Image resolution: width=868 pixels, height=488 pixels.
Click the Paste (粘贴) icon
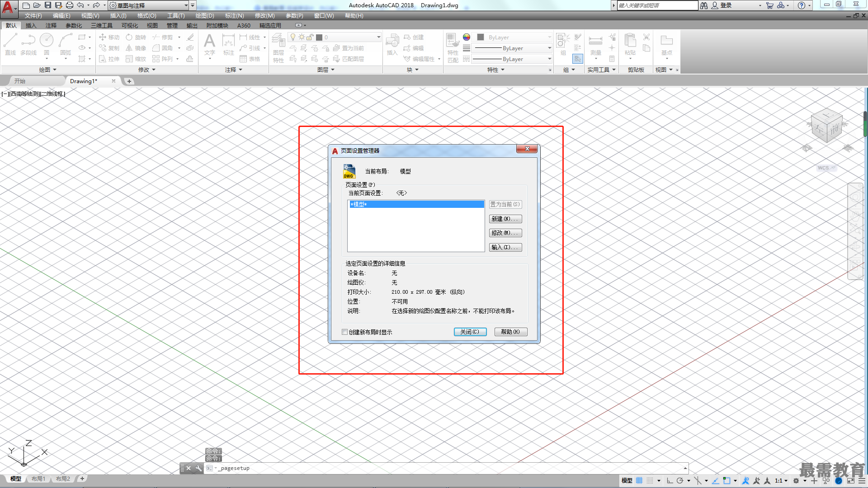630,45
